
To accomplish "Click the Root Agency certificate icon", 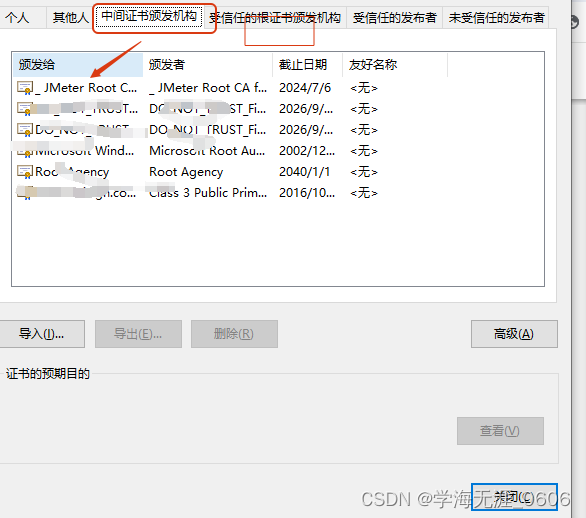I will (25, 172).
